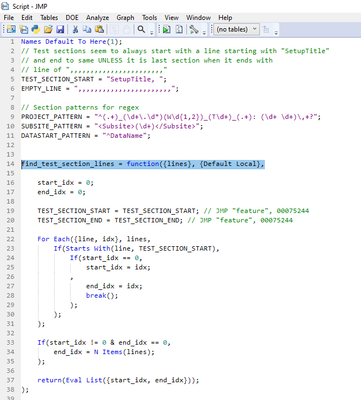Click the Python script toolbar icon
The width and height of the screenshot is (361, 400).
(x=36, y=29)
